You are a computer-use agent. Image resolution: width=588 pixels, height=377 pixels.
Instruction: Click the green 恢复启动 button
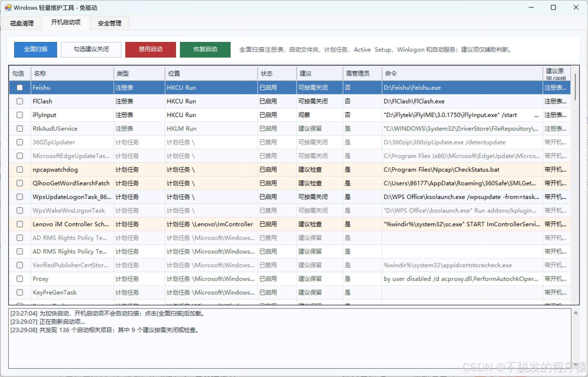point(205,50)
